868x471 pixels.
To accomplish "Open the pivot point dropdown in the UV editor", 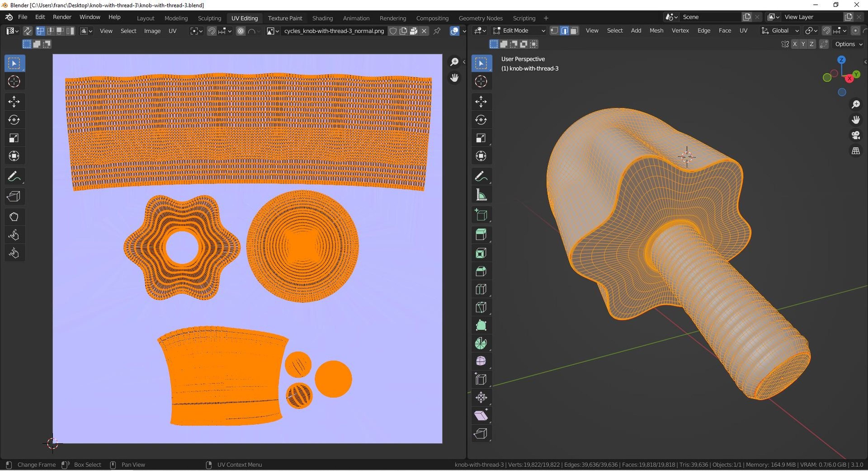I will pyautogui.click(x=196, y=31).
